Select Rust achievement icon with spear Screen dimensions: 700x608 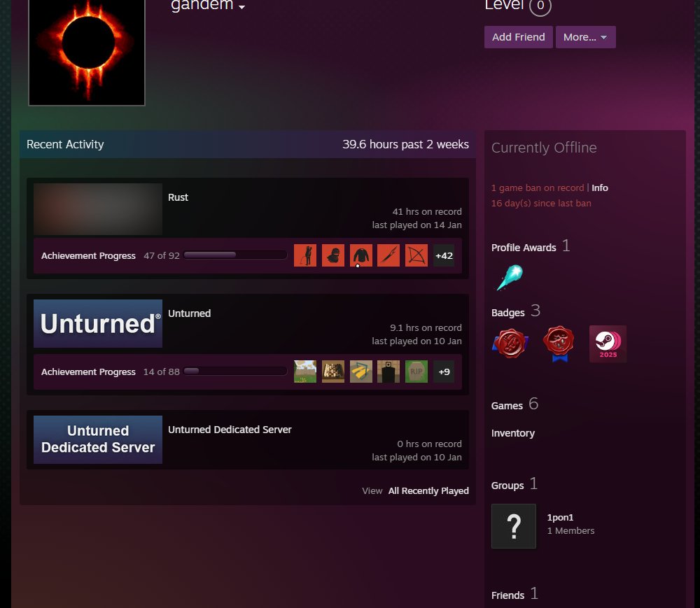tap(388, 255)
